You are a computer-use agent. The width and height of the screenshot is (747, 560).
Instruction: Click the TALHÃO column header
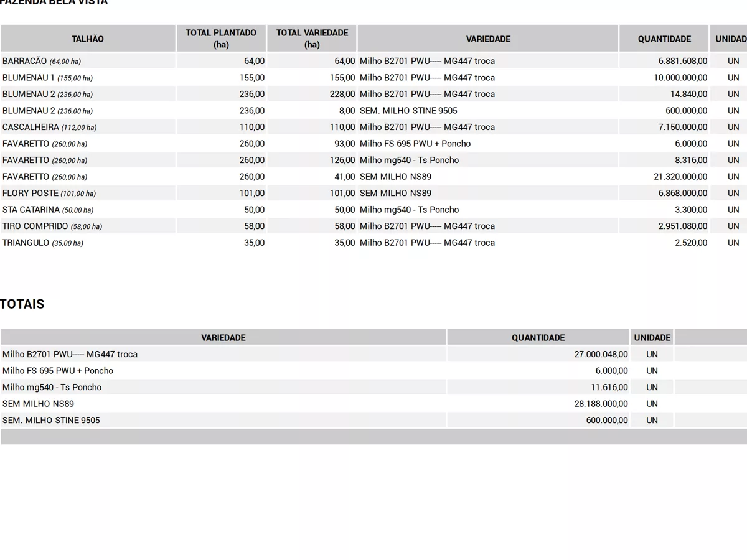[88, 39]
